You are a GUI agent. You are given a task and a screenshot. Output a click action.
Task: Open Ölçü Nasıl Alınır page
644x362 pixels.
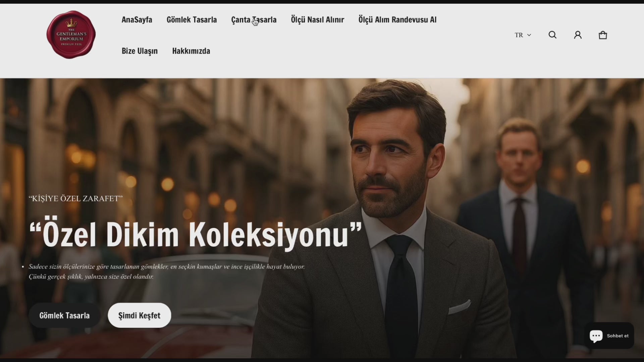click(317, 20)
